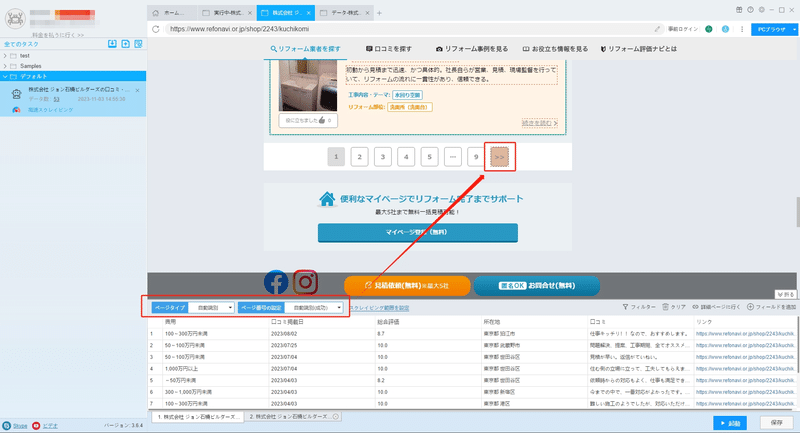800x433 pixels.
Task: Click next page >> pagination button
Action: [499, 157]
